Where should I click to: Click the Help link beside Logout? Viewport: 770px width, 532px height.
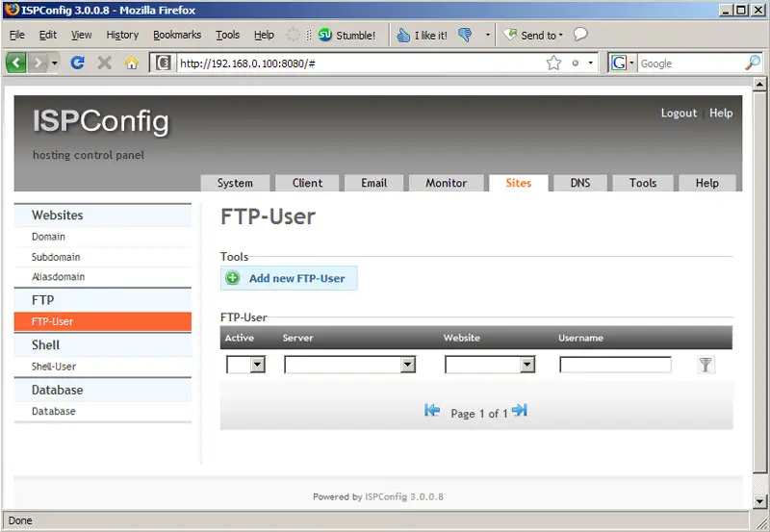[x=721, y=113]
